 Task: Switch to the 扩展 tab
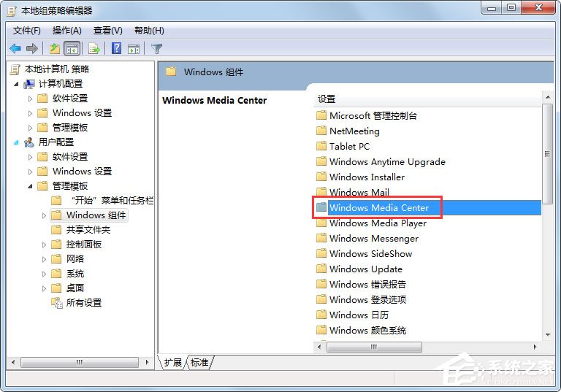[x=173, y=363]
